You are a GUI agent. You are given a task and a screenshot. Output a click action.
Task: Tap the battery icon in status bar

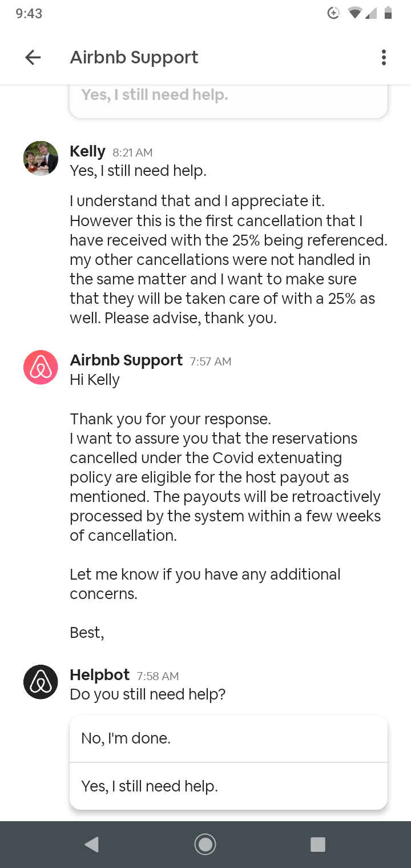point(388,13)
